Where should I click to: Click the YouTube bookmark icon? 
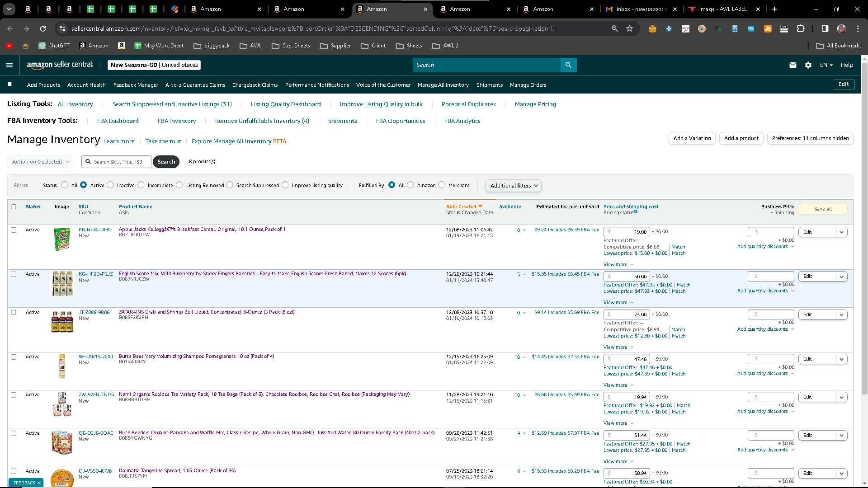[9, 46]
